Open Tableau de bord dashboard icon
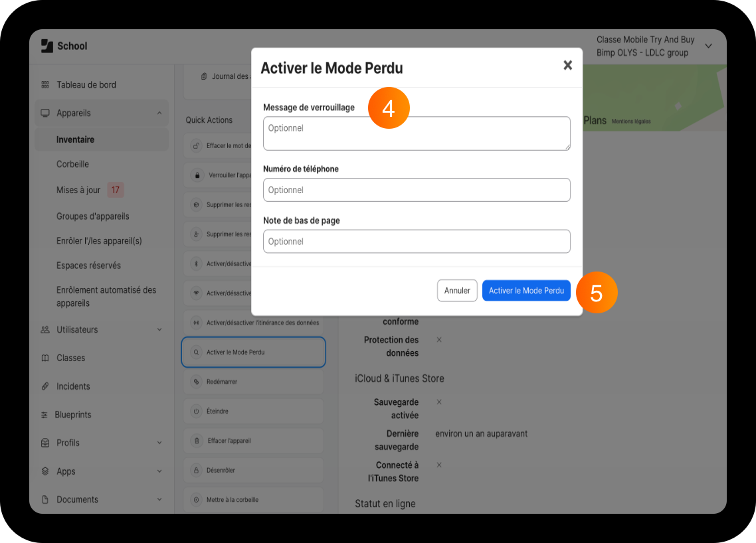 point(45,85)
